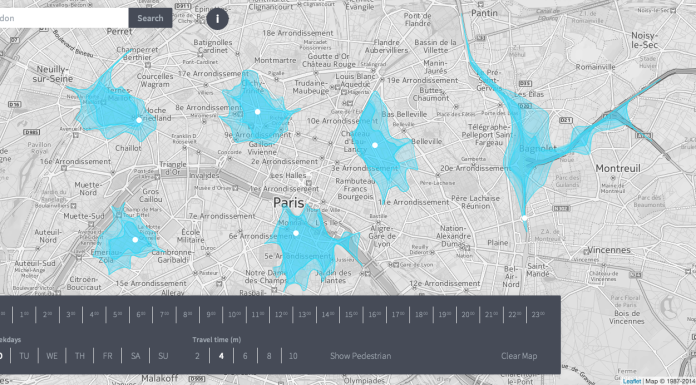Click the round info icon button
The height and width of the screenshot is (385, 696).
[218, 19]
